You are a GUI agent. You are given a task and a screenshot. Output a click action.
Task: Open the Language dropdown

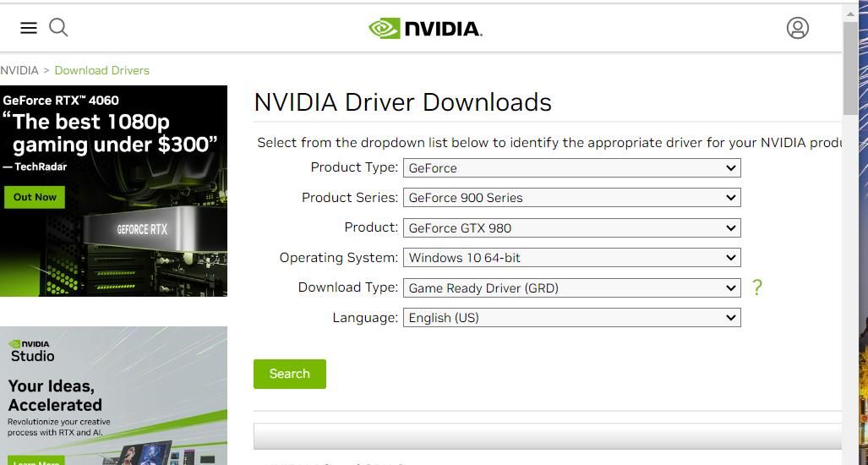[x=572, y=317]
